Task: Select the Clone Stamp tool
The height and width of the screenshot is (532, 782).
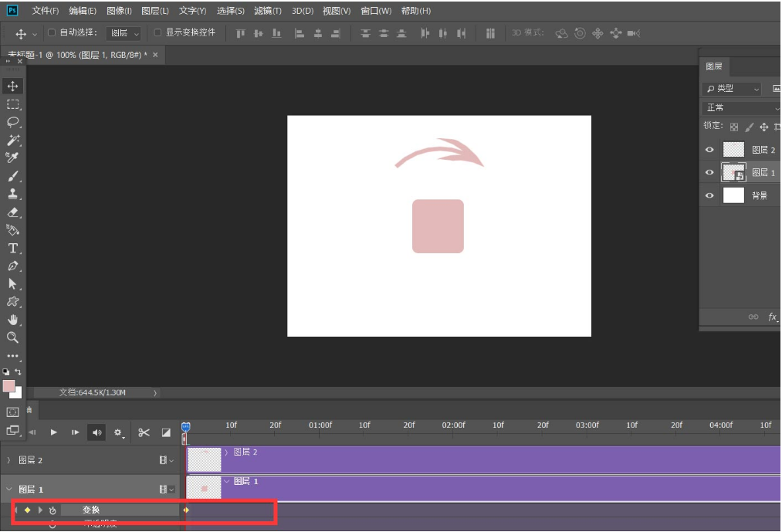Action: pyautogui.click(x=13, y=194)
